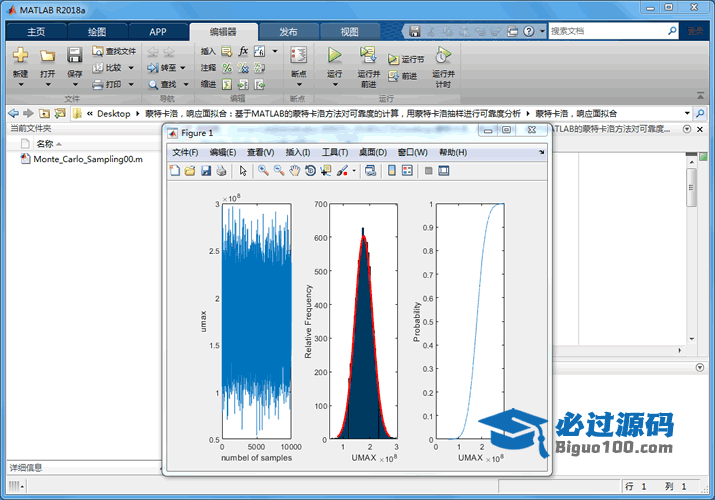This screenshot has height=500, width=715.
Task: Click the Save figure icon
Action: tap(206, 171)
